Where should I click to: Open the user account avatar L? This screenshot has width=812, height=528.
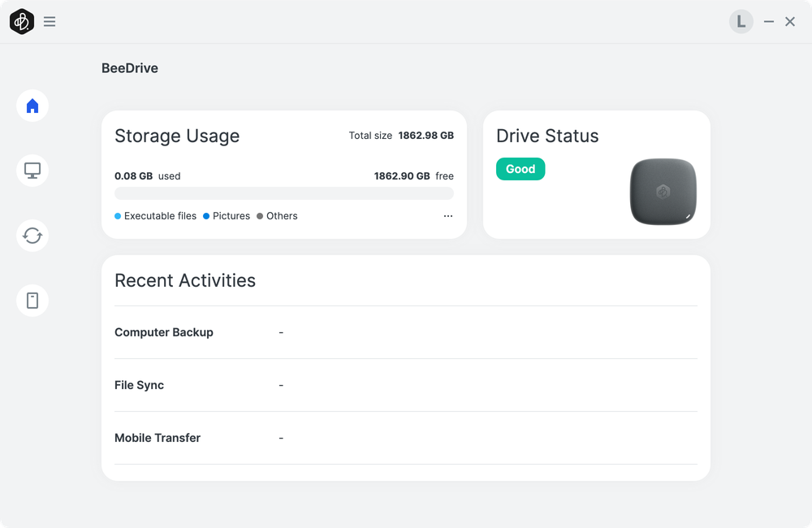point(741,21)
